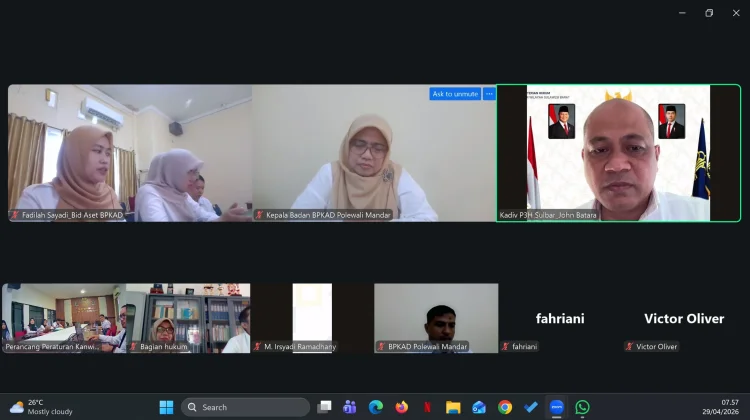750x420 pixels.
Task: Select M. Irsyadi Ramadhany video tile
Action: tap(312, 318)
